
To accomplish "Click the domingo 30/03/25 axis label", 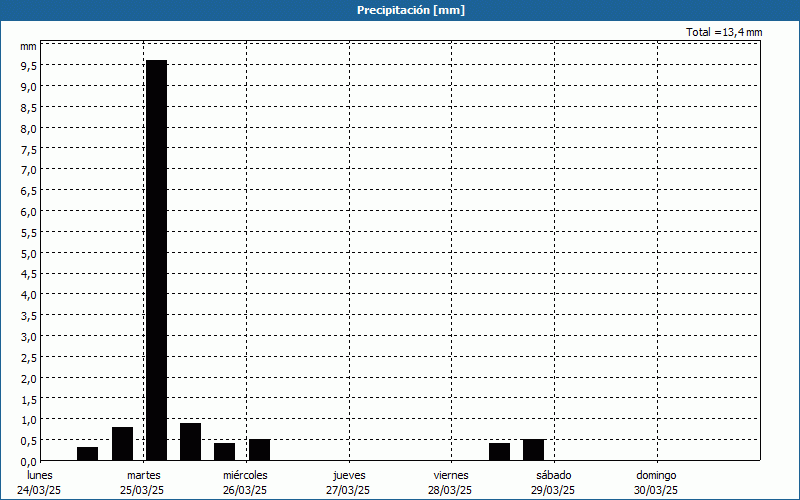I will point(656,483).
